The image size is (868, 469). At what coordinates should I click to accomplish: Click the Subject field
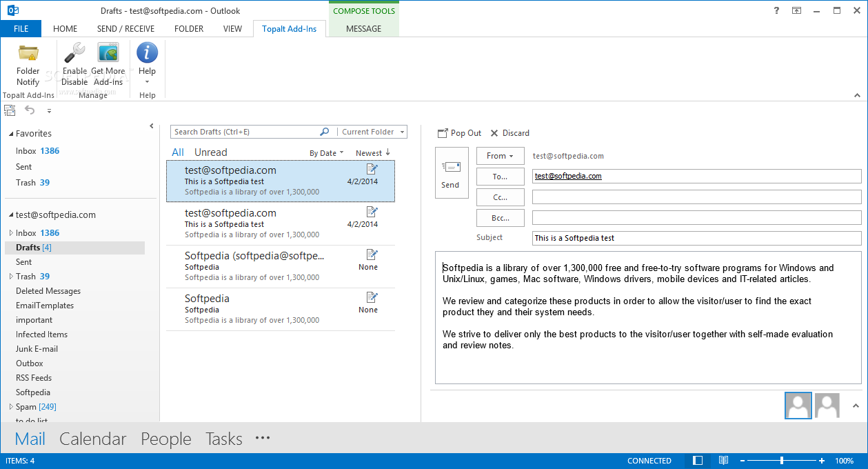[x=696, y=238]
